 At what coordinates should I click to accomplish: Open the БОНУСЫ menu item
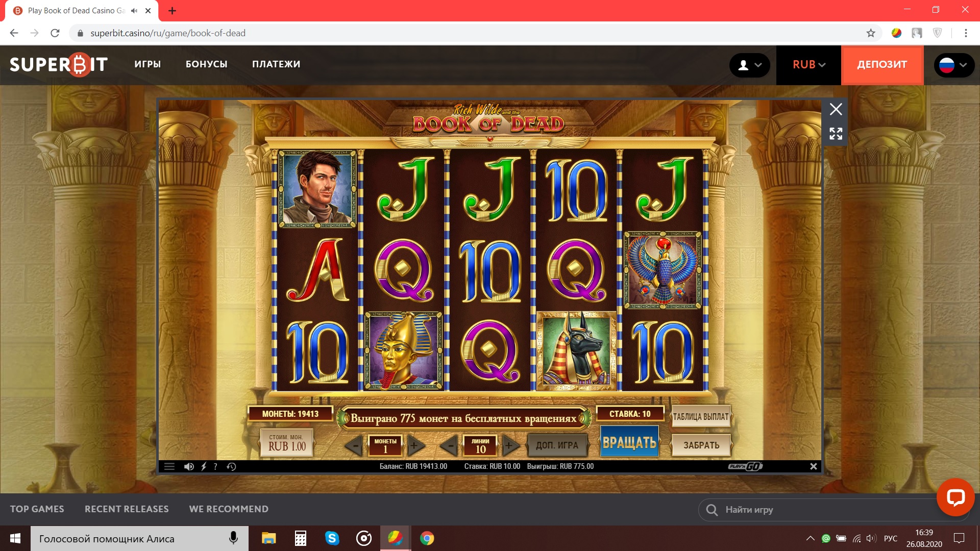(206, 64)
